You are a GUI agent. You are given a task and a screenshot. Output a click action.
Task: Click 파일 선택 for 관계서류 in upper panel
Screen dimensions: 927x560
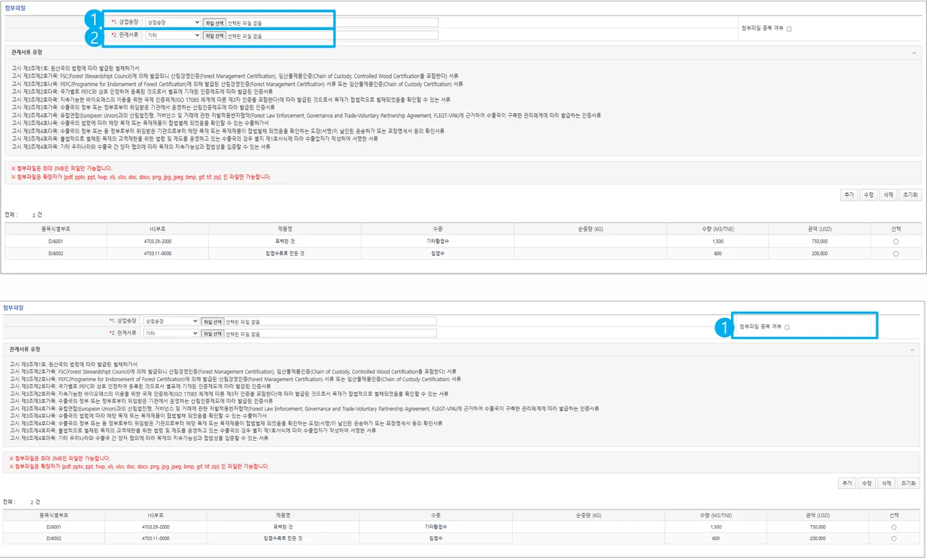click(x=214, y=35)
